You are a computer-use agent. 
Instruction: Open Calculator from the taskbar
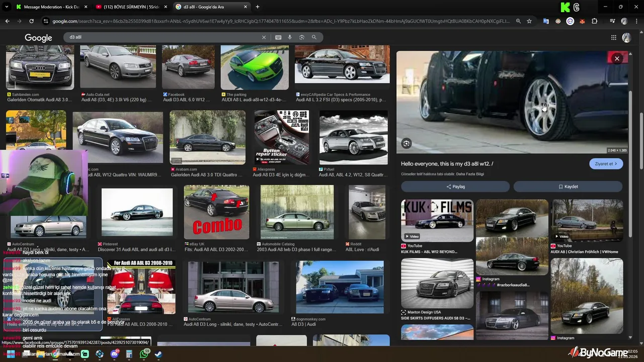(129, 354)
